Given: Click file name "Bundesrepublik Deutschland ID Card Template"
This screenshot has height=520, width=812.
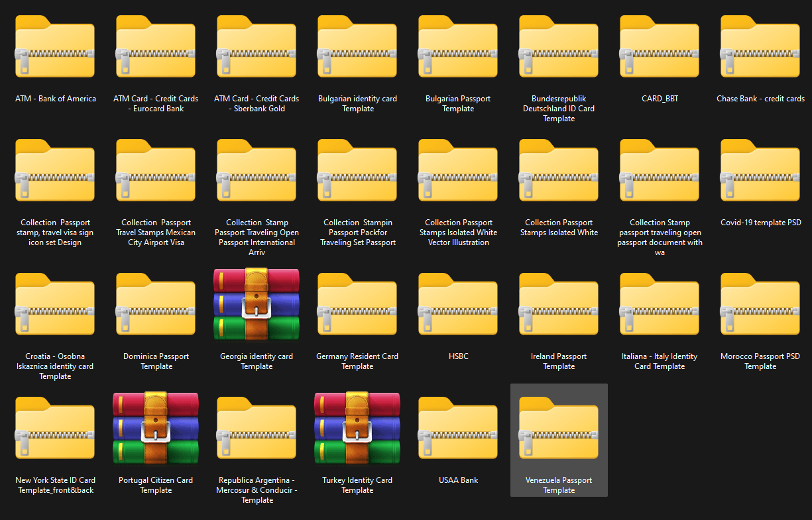Looking at the screenshot, I should (x=559, y=109).
